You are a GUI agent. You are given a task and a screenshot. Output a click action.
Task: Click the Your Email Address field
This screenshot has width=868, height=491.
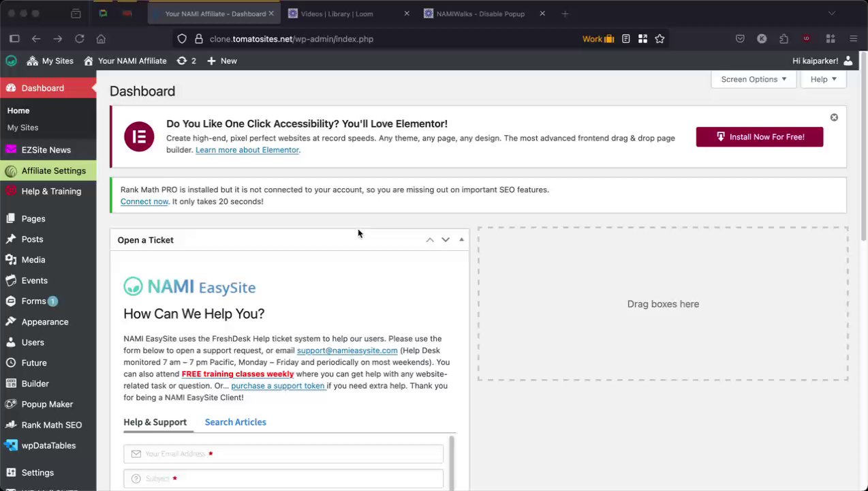pyautogui.click(x=283, y=453)
